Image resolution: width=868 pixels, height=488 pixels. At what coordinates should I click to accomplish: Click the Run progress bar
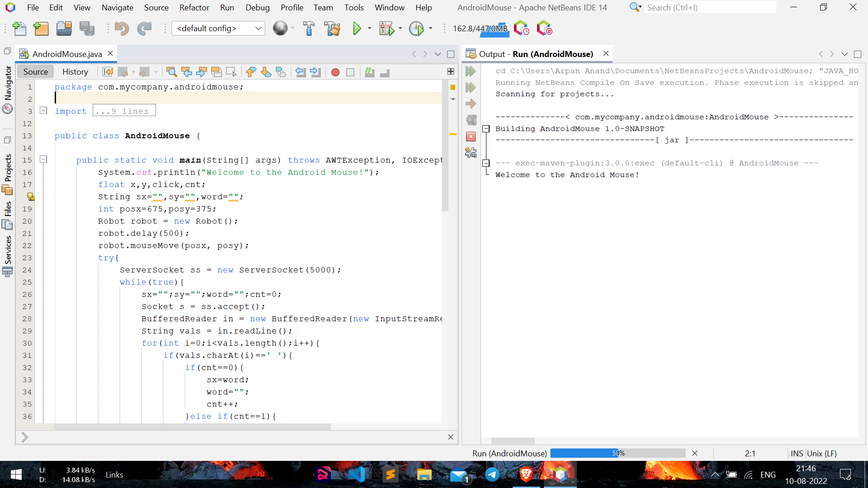click(618, 453)
